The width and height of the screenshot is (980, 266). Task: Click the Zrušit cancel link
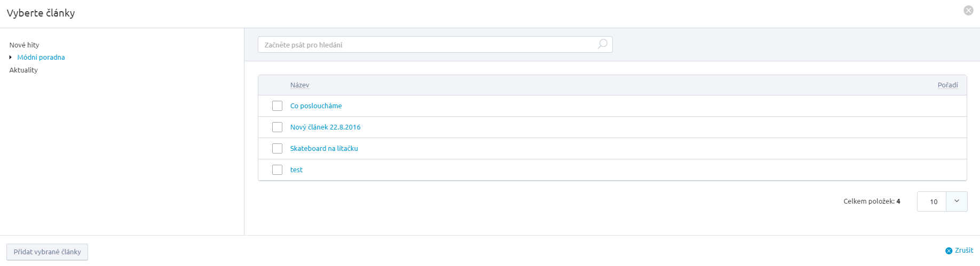tap(960, 251)
